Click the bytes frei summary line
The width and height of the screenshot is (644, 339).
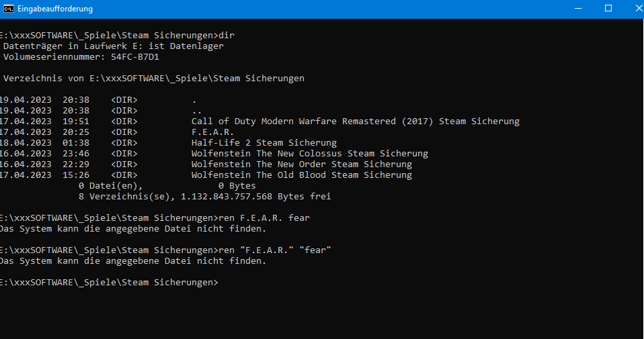(204, 196)
